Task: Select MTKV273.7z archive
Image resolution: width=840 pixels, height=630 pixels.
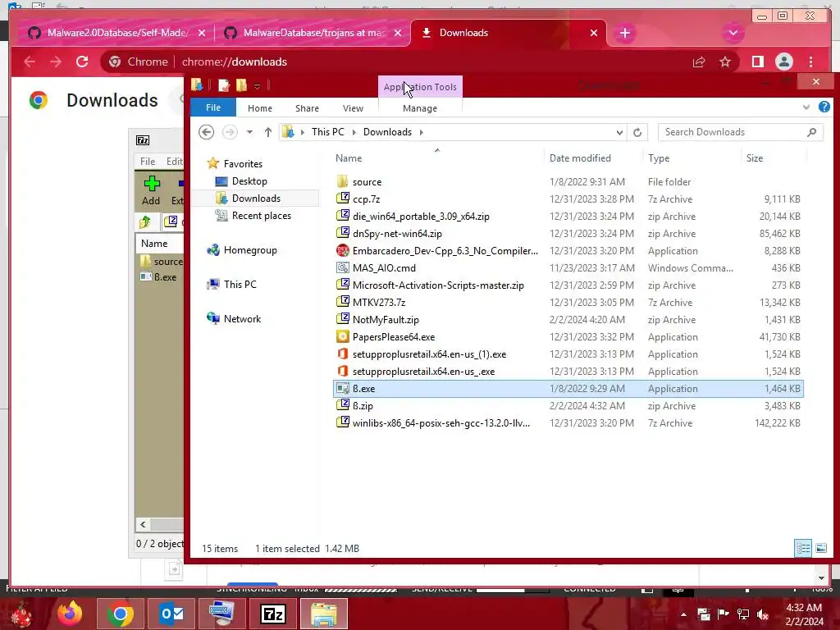Action: (x=379, y=302)
